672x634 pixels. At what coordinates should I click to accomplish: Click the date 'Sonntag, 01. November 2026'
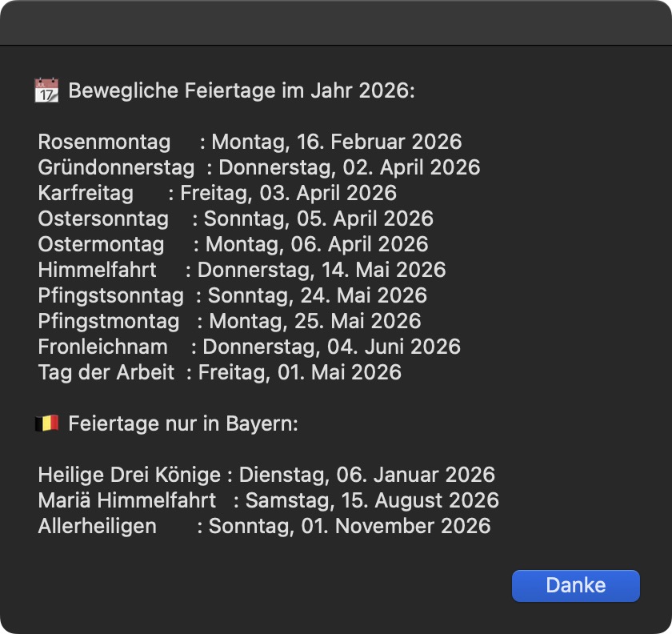tap(350, 526)
